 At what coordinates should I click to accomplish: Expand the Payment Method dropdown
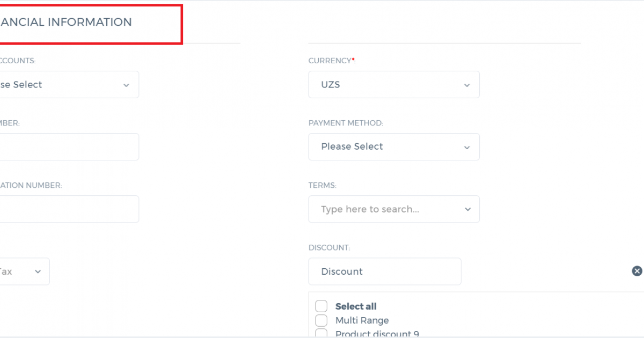coord(394,147)
